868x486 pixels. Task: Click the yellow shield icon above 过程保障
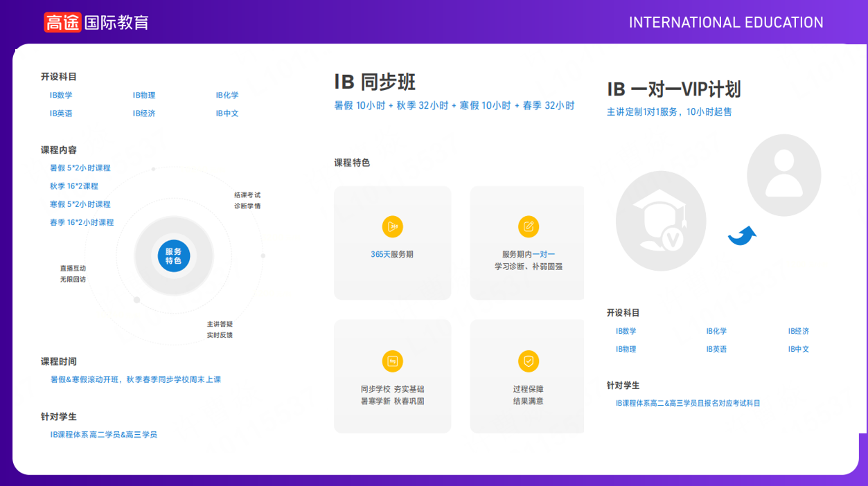tap(529, 361)
